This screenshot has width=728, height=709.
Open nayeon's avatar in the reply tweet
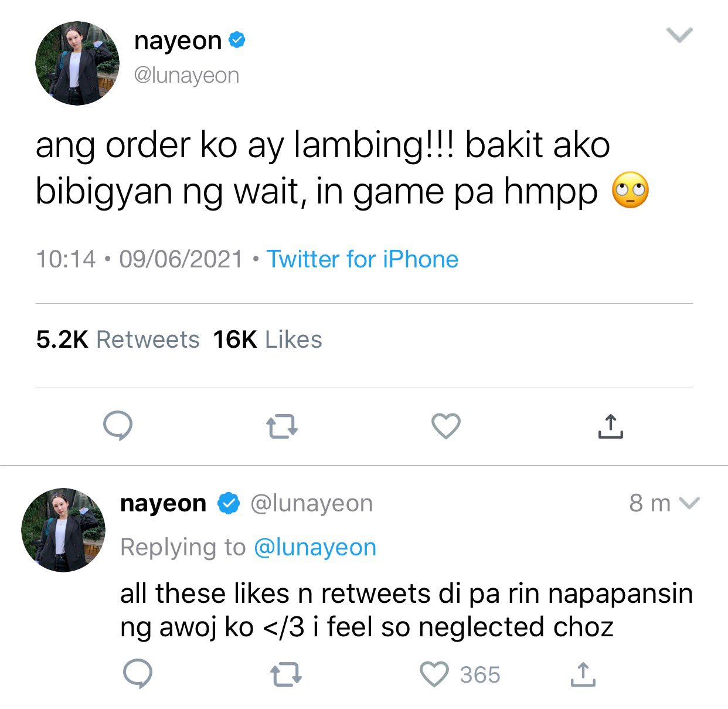63,530
